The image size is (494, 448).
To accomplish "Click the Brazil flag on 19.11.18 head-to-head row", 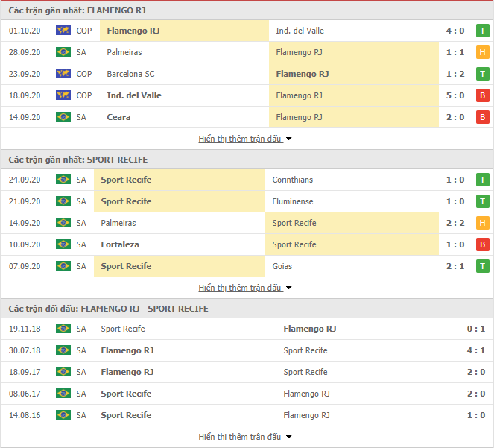I will pos(63,329).
